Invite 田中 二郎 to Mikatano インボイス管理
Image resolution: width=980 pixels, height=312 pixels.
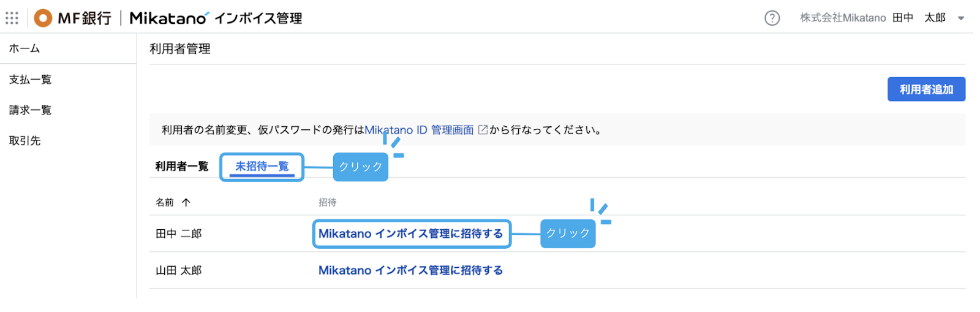point(410,234)
